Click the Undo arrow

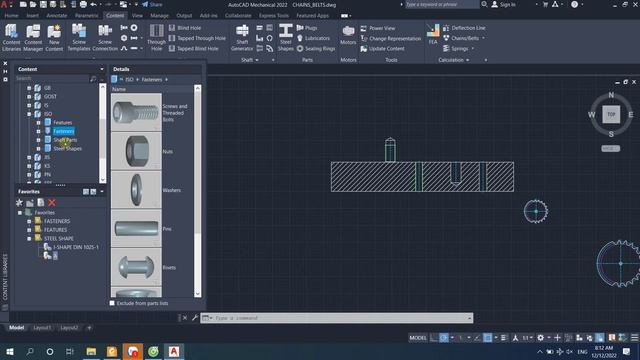94,4
